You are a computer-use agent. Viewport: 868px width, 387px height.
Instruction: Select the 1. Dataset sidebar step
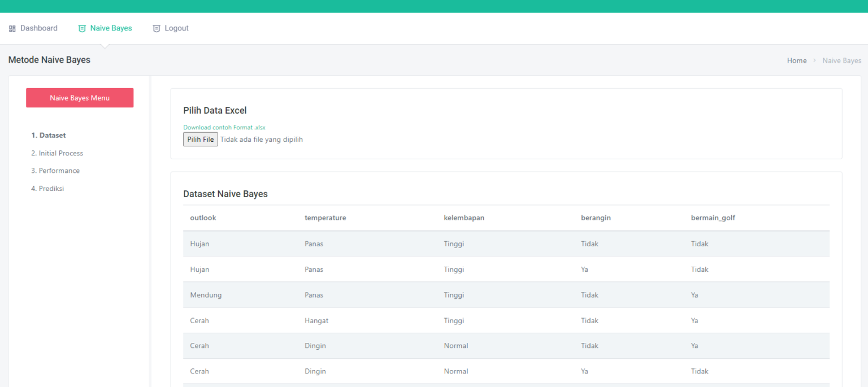[49, 136]
